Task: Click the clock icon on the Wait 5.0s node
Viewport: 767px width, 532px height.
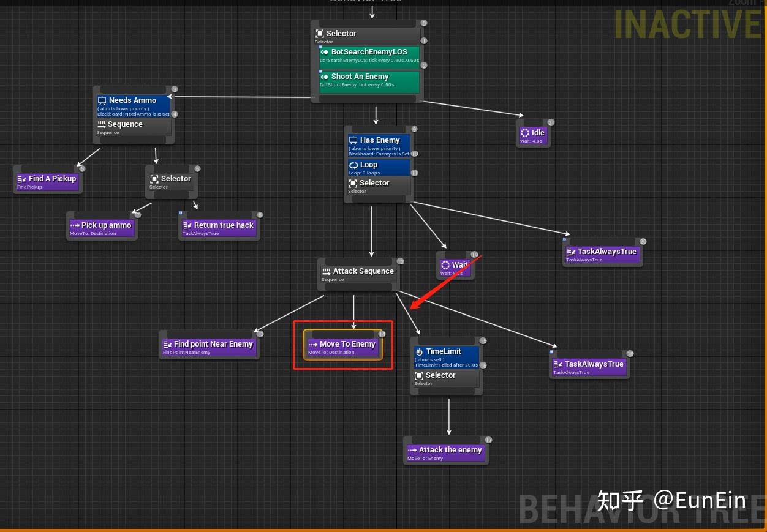Action: 447,264
